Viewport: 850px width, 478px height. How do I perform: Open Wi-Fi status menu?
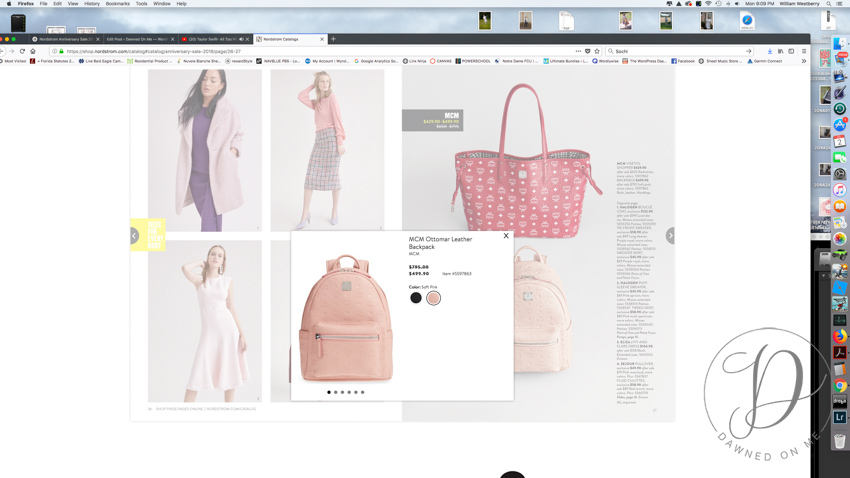pyautogui.click(x=708, y=3)
